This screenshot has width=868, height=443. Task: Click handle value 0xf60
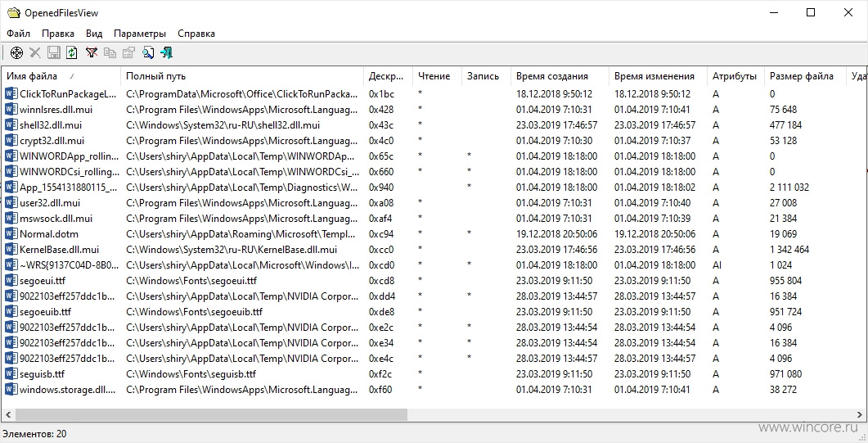pos(380,389)
